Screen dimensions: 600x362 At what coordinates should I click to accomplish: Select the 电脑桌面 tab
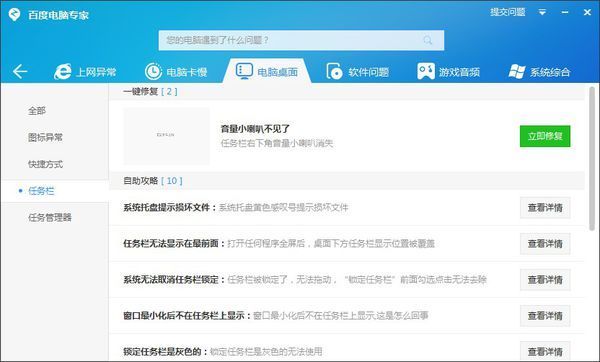267,71
